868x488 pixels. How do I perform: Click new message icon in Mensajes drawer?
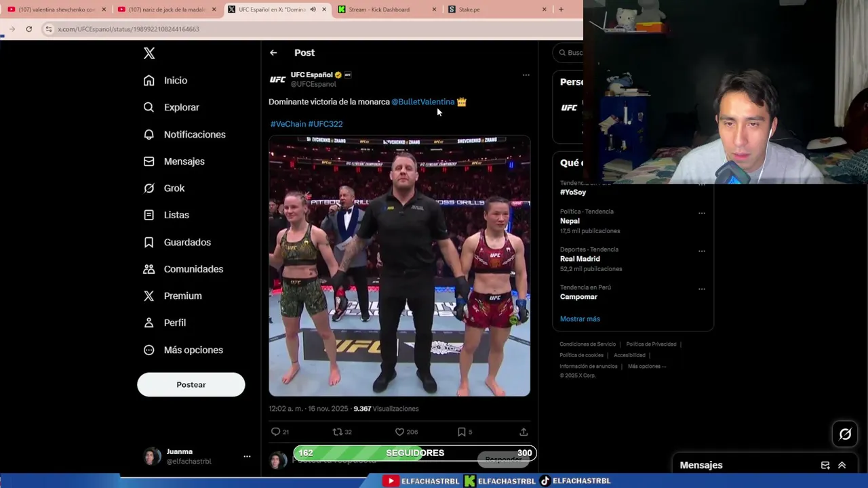(x=825, y=466)
